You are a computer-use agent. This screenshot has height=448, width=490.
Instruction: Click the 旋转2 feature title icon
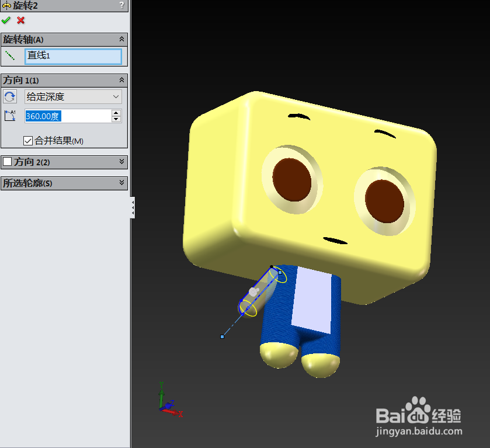[6, 5]
